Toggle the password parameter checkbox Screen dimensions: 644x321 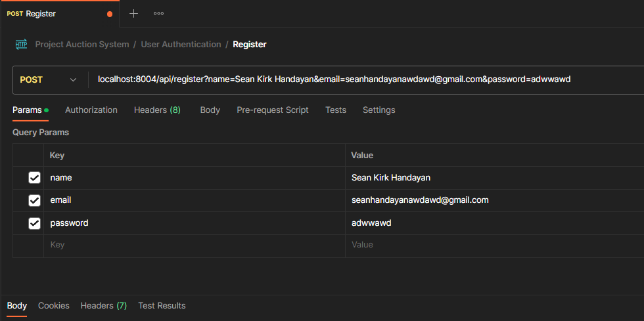(x=34, y=223)
